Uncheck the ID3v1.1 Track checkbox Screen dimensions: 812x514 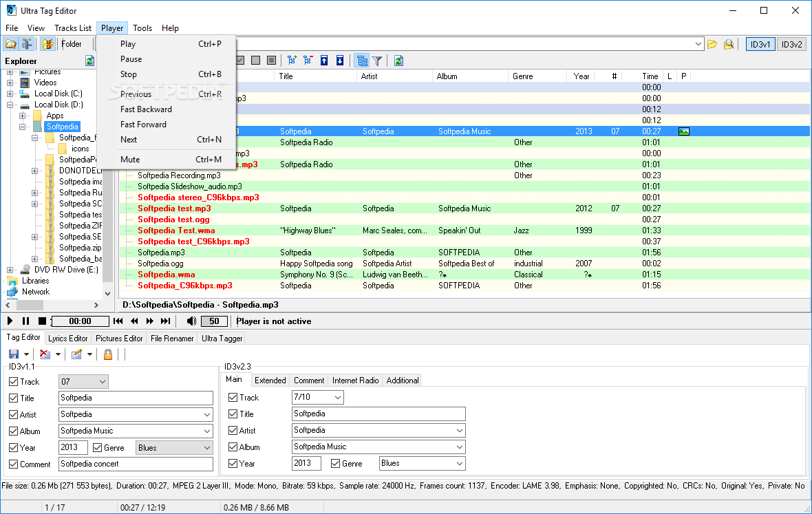(14, 381)
